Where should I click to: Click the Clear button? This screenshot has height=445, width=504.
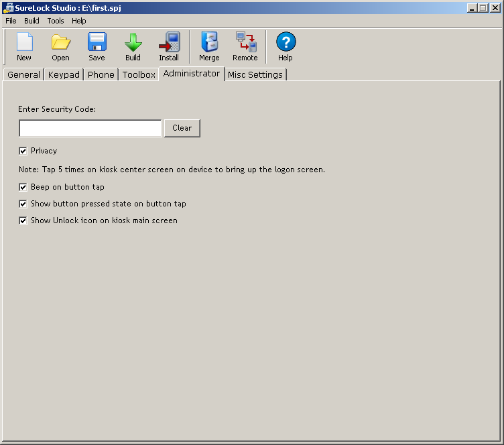(182, 128)
